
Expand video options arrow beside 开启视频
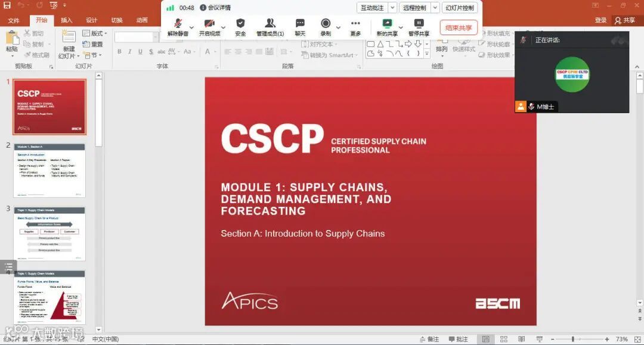click(x=224, y=28)
